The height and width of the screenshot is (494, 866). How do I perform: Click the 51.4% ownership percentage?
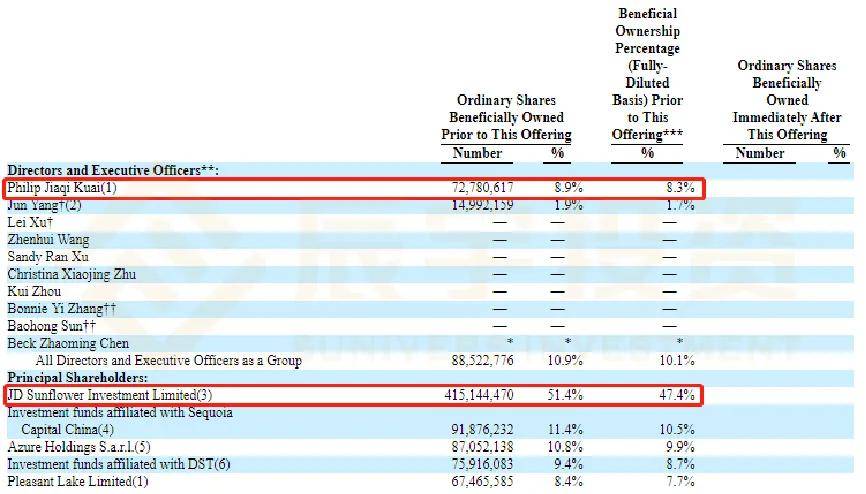(x=564, y=395)
